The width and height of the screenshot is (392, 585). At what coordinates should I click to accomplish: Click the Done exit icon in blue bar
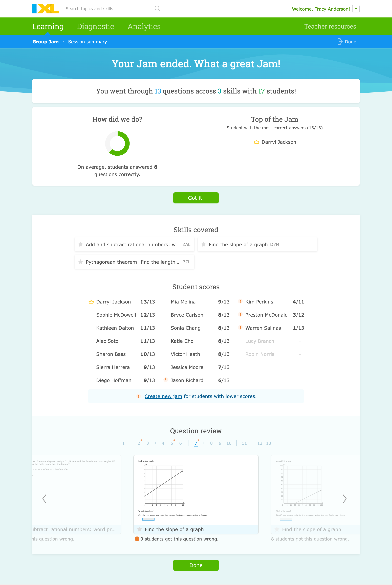point(340,42)
